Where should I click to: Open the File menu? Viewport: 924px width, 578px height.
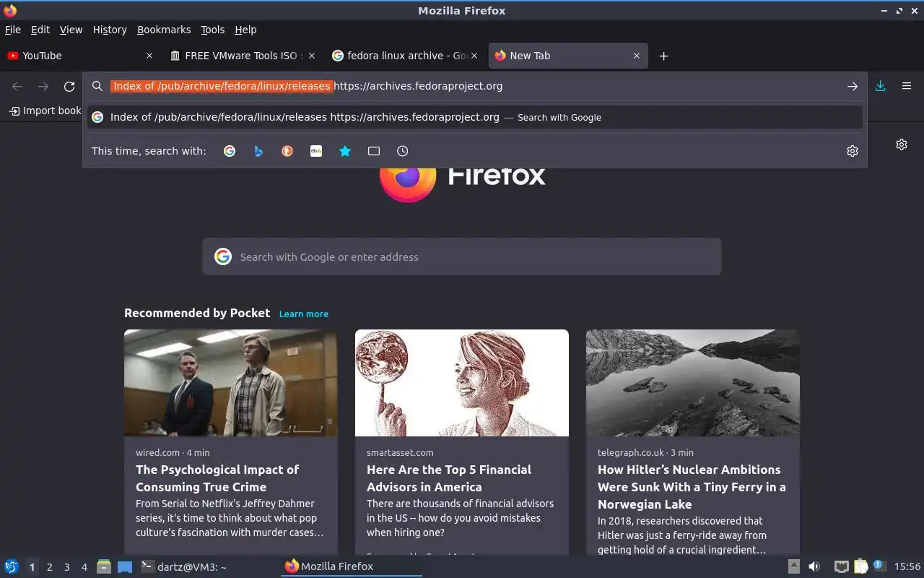(x=13, y=30)
